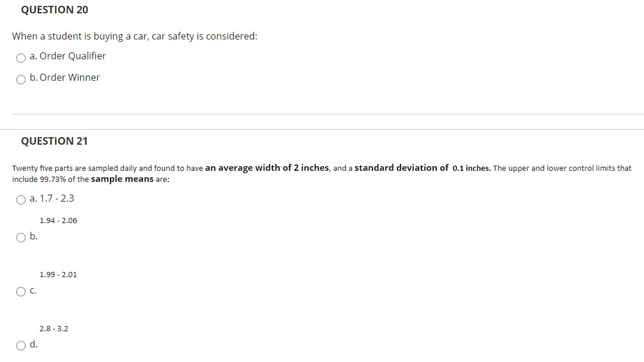Select answer a. Order Qualifier for Question 20
Image resolution: width=644 pixels, height=362 pixels.
tap(21, 58)
